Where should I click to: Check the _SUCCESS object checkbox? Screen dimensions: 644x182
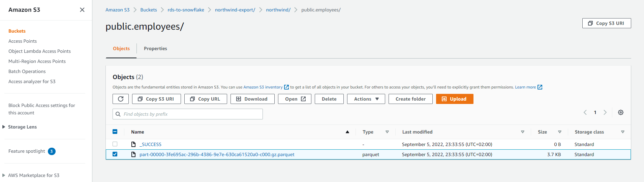pos(115,144)
